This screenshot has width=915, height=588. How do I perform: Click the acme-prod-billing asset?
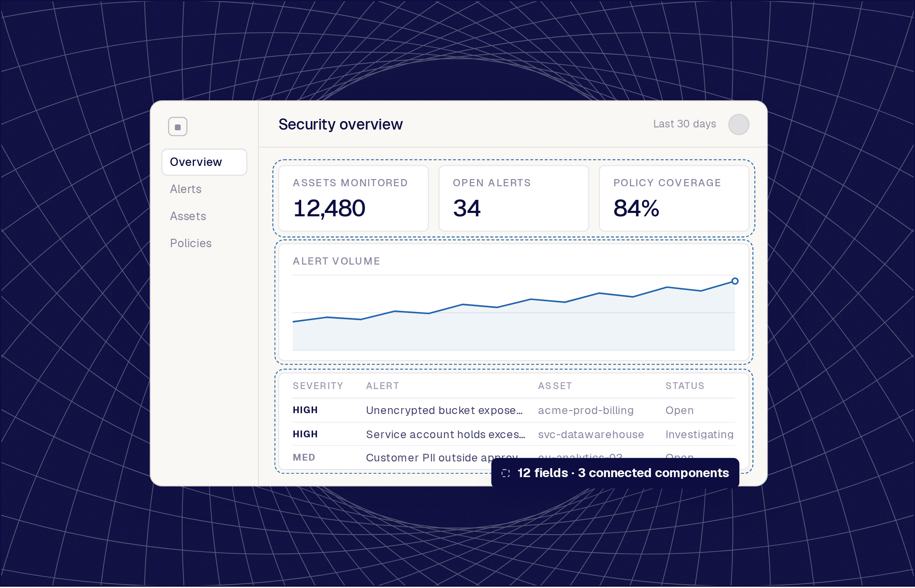586,411
